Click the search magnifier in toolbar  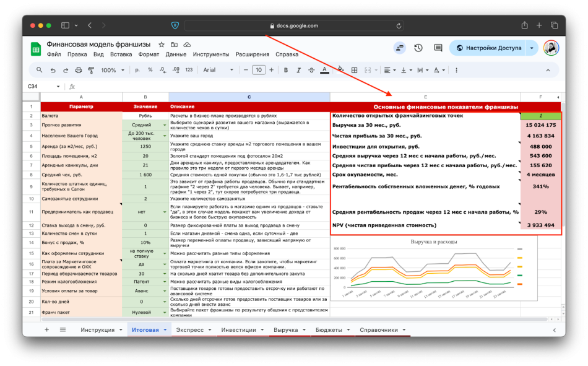coord(40,70)
